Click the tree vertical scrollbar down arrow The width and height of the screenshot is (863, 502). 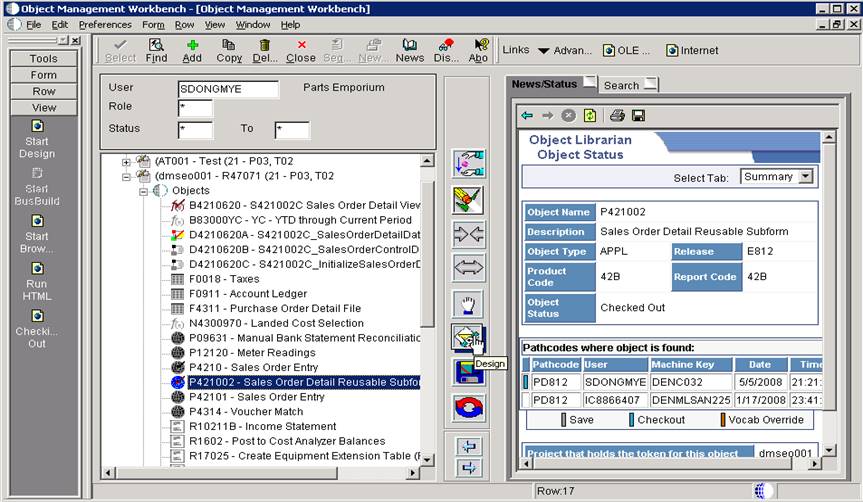tap(427, 459)
